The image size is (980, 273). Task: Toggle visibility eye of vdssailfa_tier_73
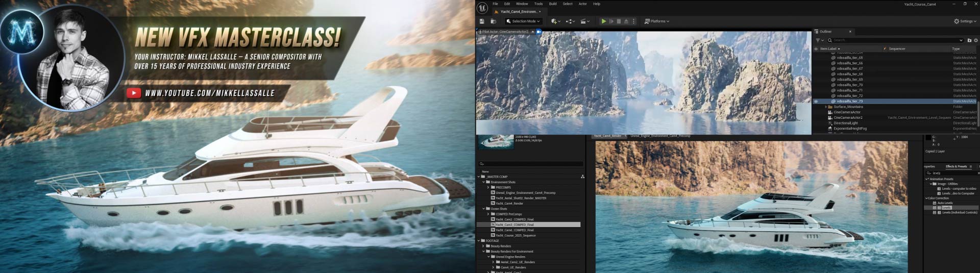816,102
